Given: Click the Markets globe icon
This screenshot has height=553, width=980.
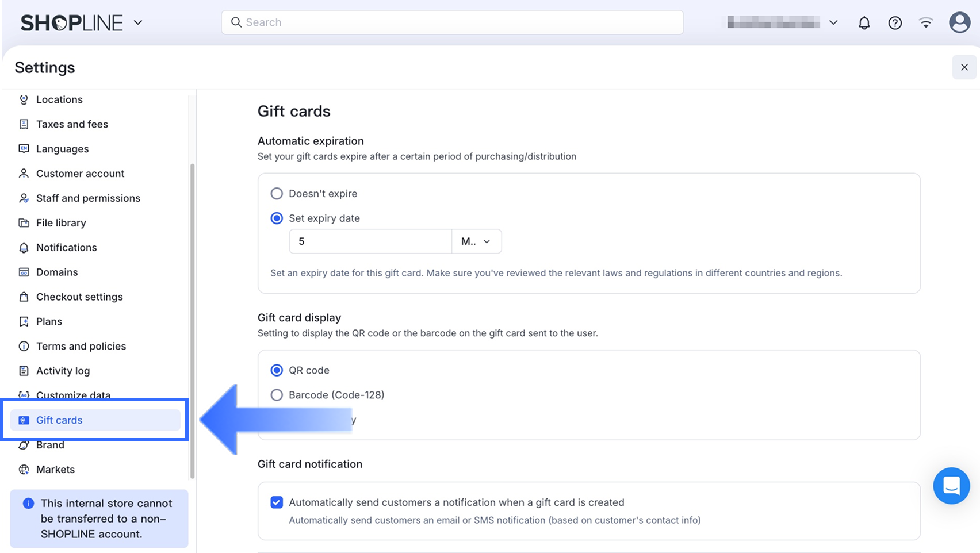Looking at the screenshot, I should (x=24, y=470).
